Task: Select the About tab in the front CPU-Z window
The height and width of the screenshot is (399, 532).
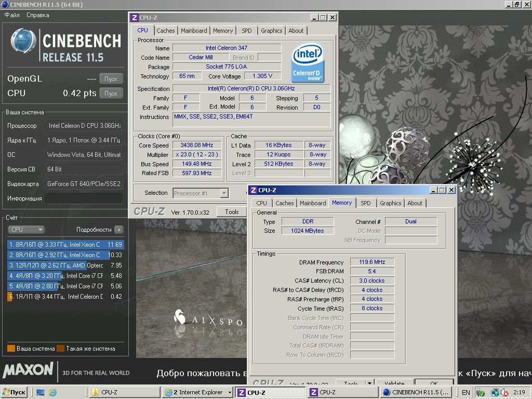Action: [x=415, y=203]
